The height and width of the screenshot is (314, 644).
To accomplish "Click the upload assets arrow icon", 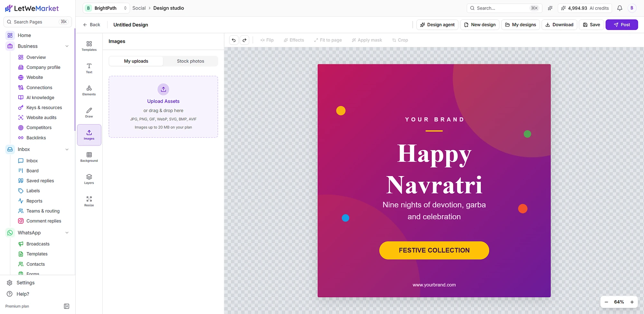I will coord(163,89).
